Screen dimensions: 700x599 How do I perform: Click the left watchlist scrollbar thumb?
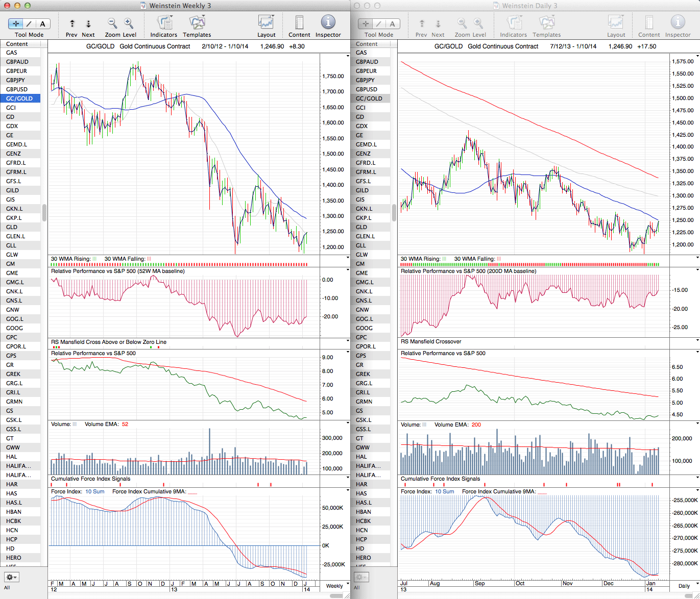pyautogui.click(x=44, y=213)
